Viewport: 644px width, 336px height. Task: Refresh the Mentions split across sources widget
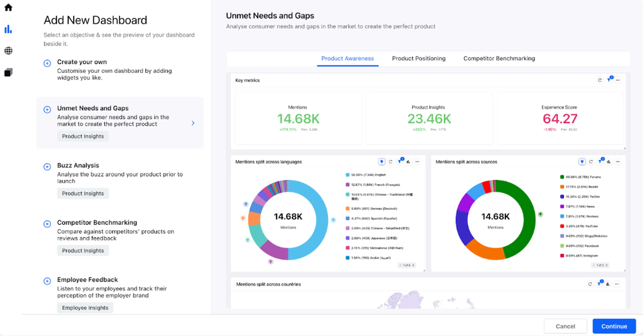pos(591,162)
